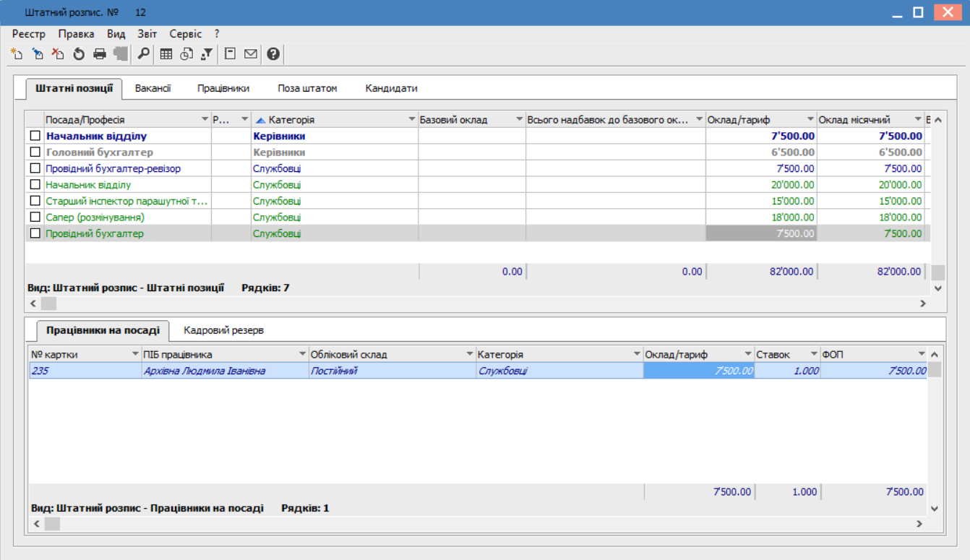
Task: Open search with the magnifying glass icon
Action: coord(143,53)
